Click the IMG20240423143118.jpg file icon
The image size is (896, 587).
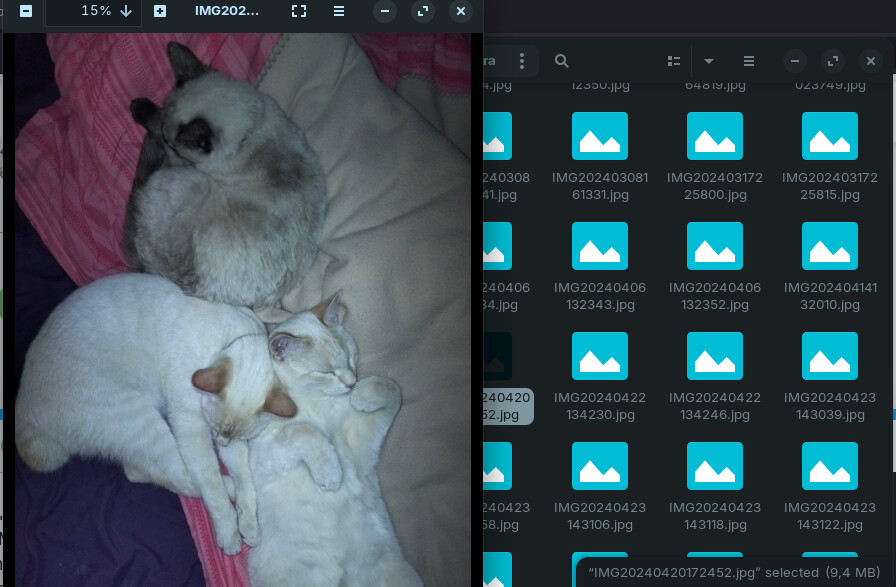coord(715,466)
